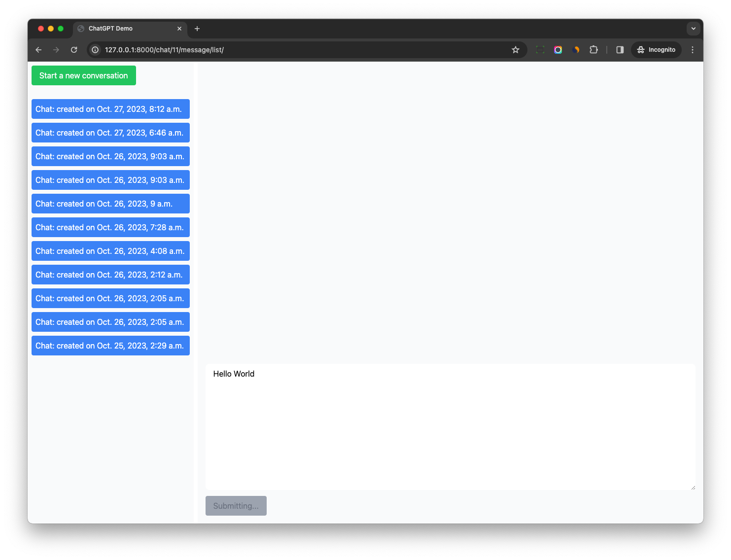731x560 pixels.
Task: Open the Incognito profile indicator
Action: [x=656, y=50]
